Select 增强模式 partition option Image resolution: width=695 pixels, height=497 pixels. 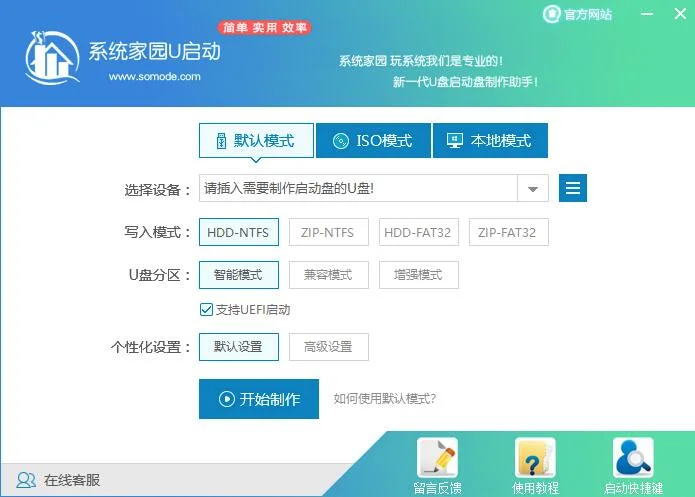pyautogui.click(x=418, y=274)
